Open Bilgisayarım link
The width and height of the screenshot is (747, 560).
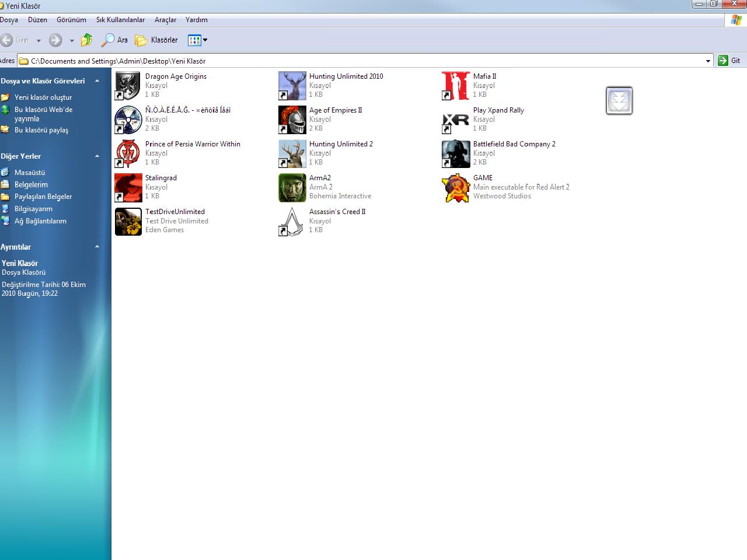(33, 209)
